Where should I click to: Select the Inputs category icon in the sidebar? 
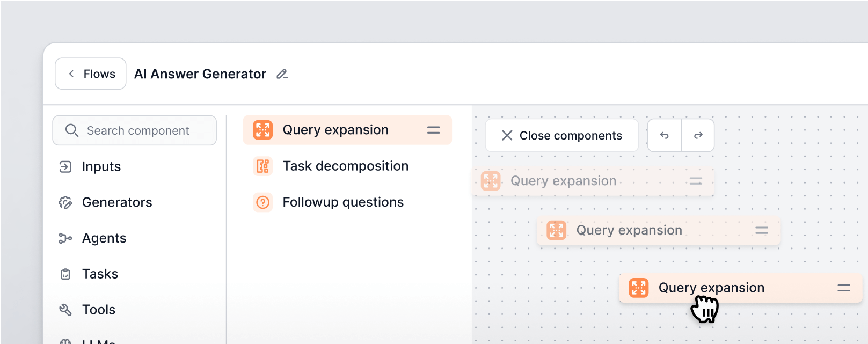pos(65,166)
